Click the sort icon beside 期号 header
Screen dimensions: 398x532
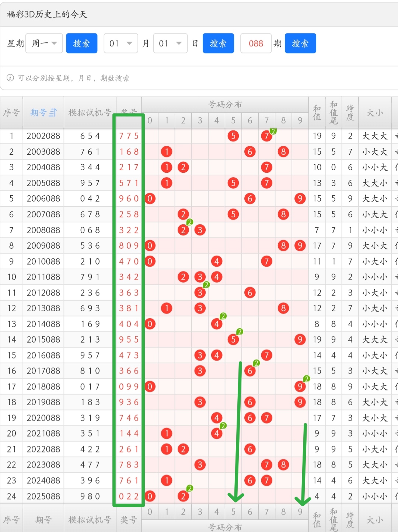tap(53, 113)
